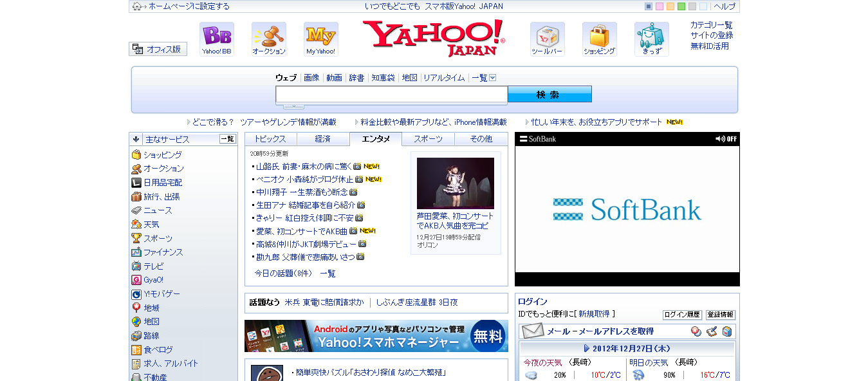The height and width of the screenshot is (381, 868).
Task: Click the Yahoo!スマホマネージャー banner
Action: pos(376,336)
